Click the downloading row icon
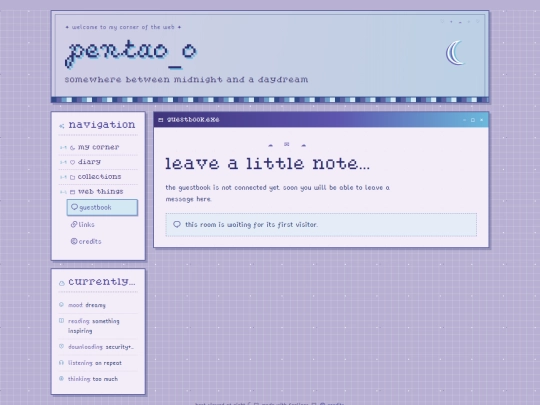Screen dimensions: 540x405 pos(61,346)
